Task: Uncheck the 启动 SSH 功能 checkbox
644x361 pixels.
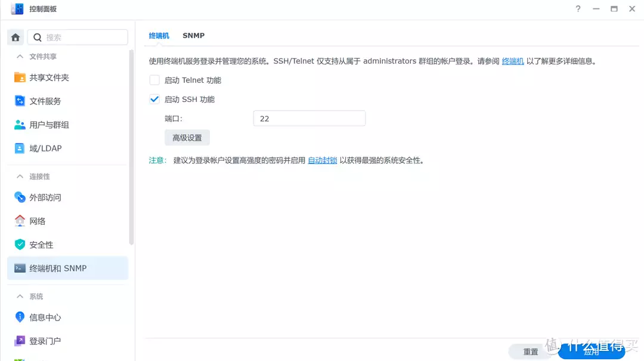Action: 154,99
